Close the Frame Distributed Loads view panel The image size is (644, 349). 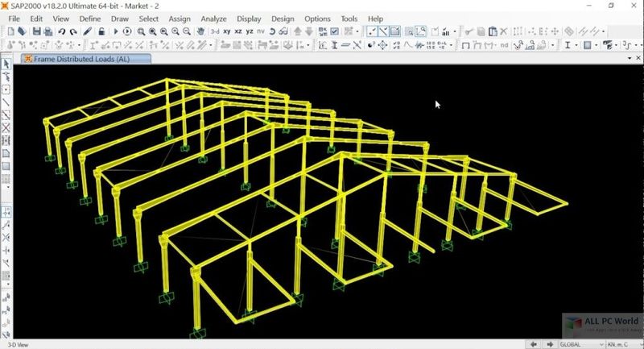(x=637, y=59)
